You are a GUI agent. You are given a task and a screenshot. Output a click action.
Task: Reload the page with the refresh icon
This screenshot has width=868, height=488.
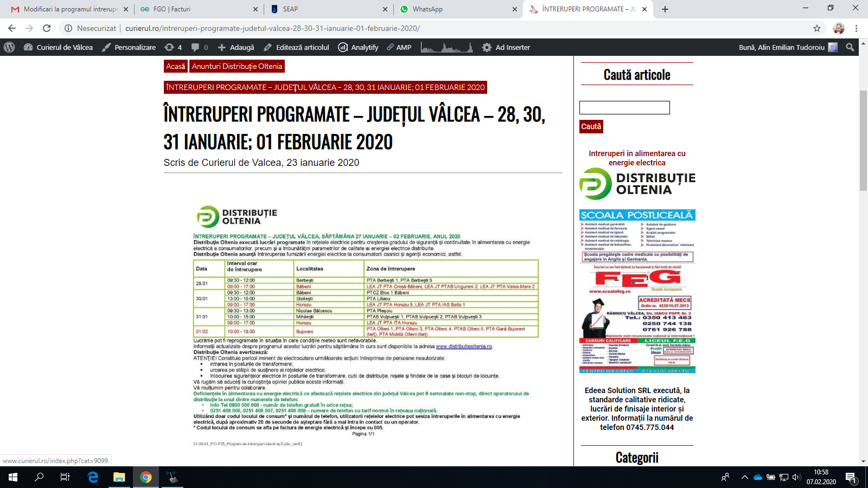point(47,28)
